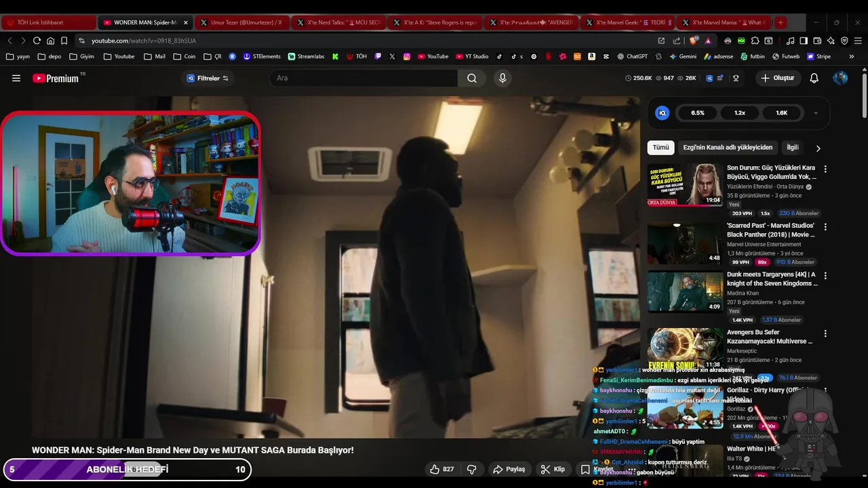Open the Giyim bookmarks folder

pyautogui.click(x=81, y=56)
